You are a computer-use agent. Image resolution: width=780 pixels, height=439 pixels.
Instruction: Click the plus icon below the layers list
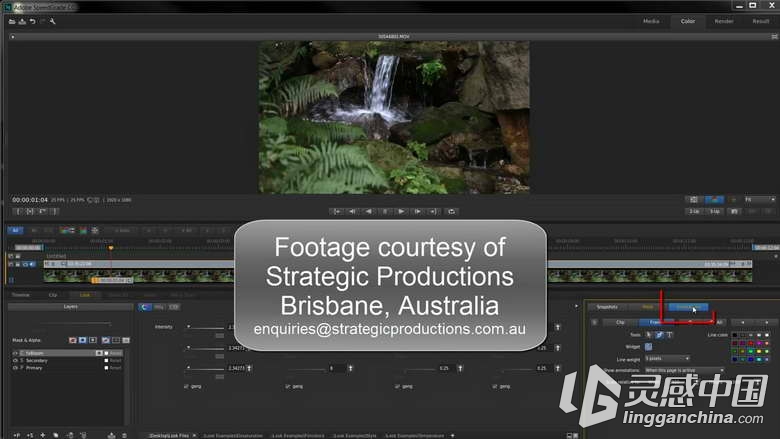(43, 435)
